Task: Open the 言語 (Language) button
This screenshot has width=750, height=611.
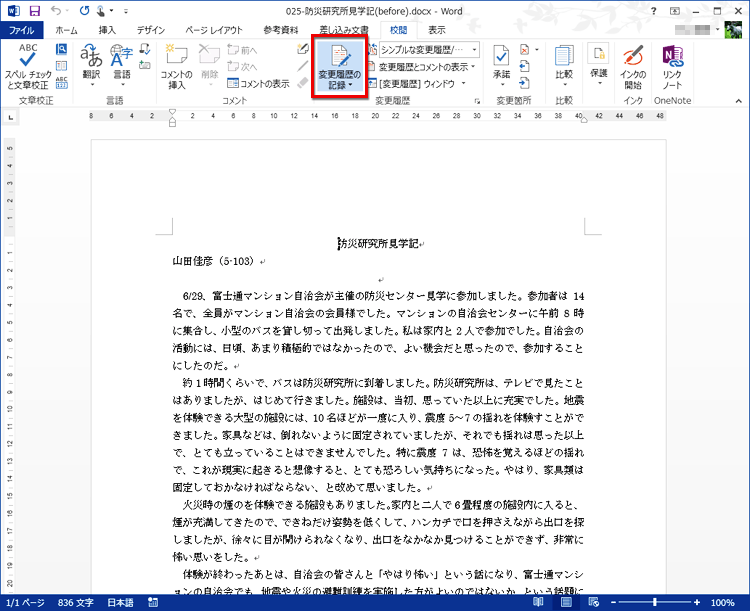Action: 121,66
